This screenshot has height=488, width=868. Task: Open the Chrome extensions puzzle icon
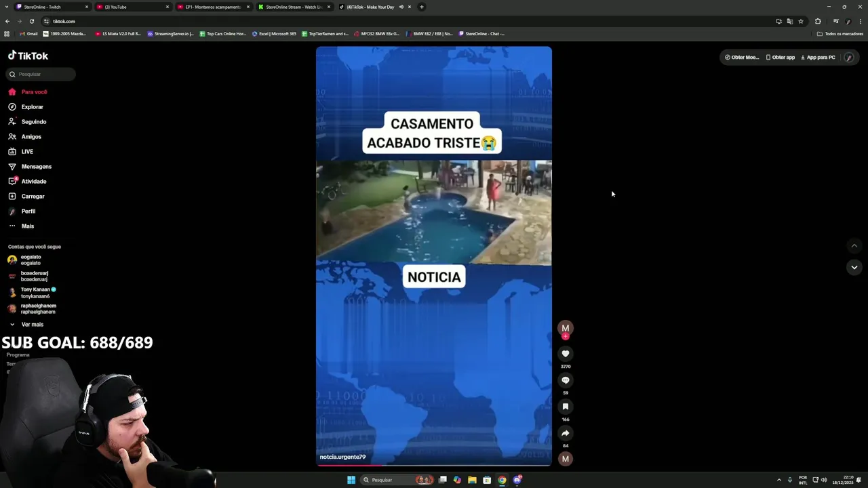click(x=818, y=21)
